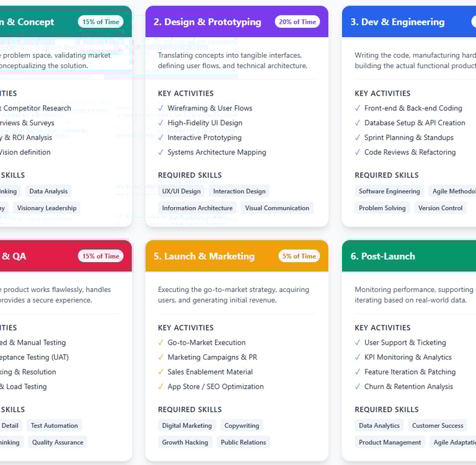This screenshot has height=465, width=476.
Task: Click the checkmark next to Sales Enablement Material
Action: [x=161, y=373]
